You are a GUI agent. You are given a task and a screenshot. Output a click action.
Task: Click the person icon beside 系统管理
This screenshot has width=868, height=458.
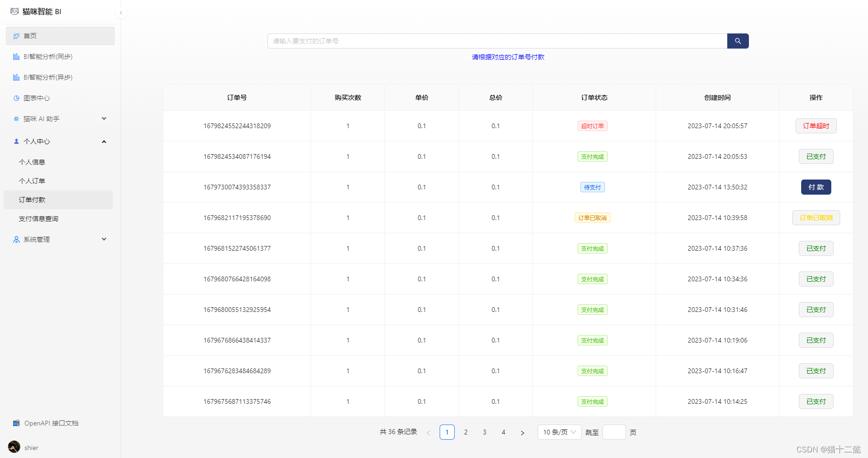pos(16,239)
